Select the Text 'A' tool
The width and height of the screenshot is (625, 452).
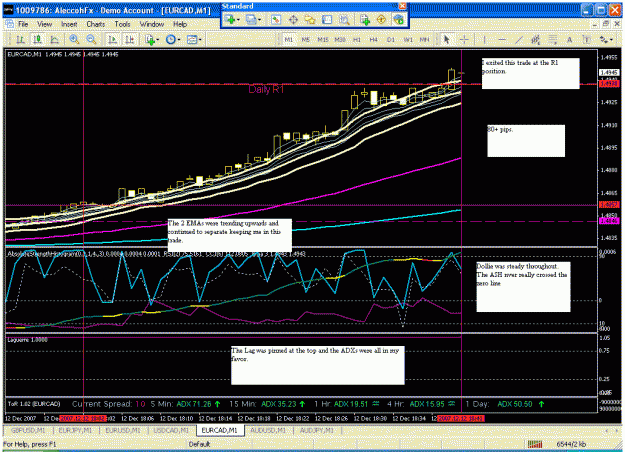pyautogui.click(x=570, y=39)
